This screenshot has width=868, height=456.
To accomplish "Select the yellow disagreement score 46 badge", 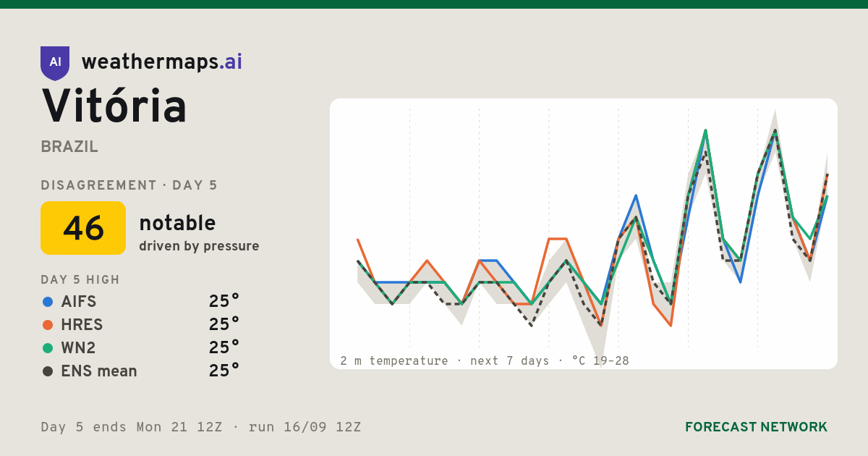I will click(x=83, y=228).
